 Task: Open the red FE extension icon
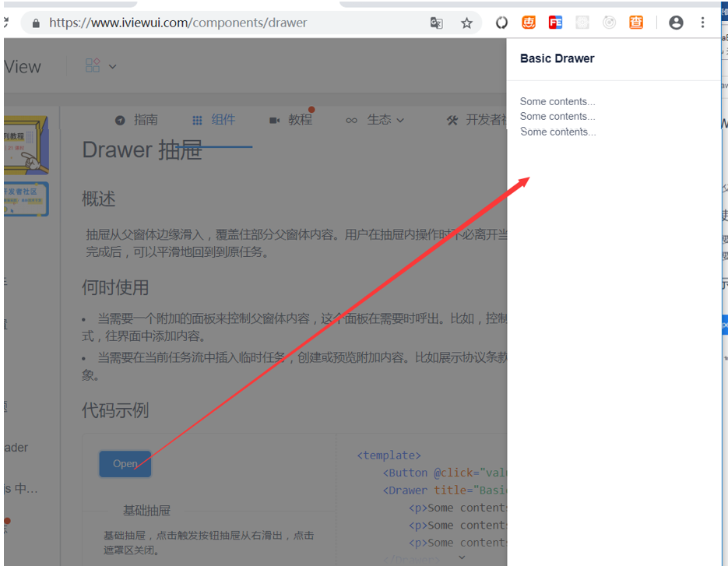click(555, 23)
